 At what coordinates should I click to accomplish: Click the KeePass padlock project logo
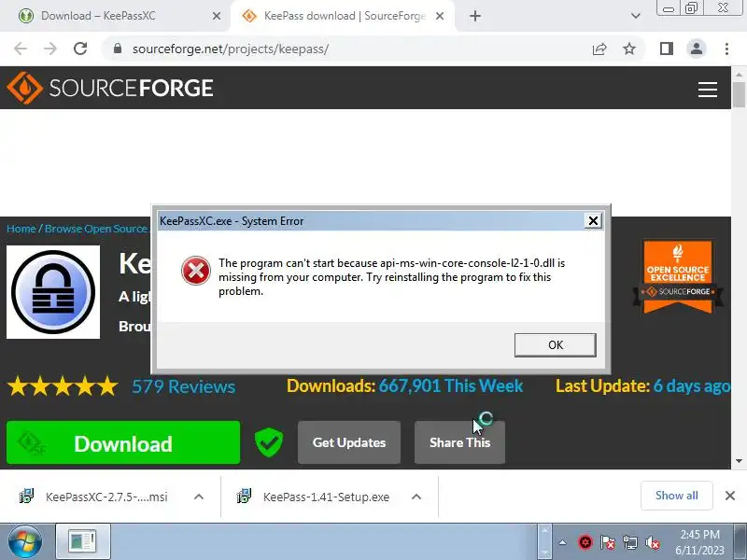tap(53, 292)
